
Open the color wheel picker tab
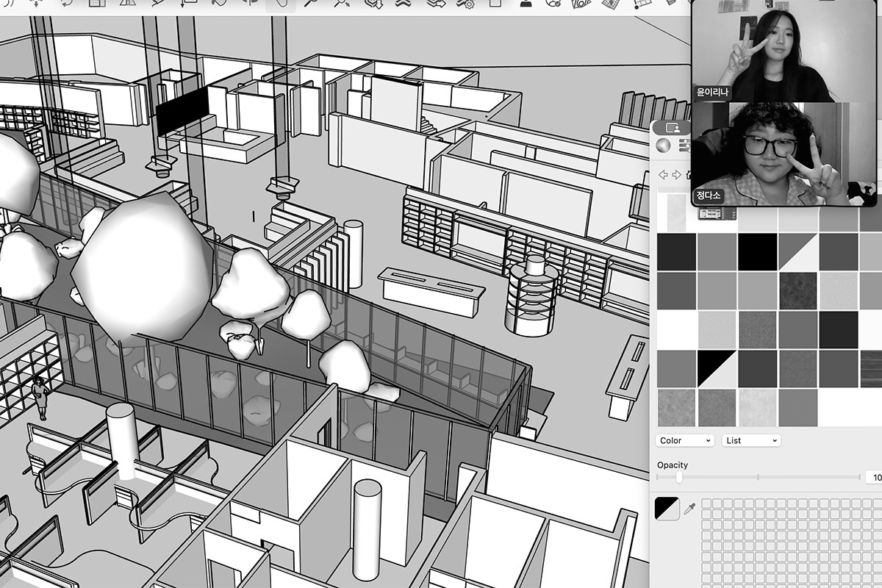click(664, 146)
